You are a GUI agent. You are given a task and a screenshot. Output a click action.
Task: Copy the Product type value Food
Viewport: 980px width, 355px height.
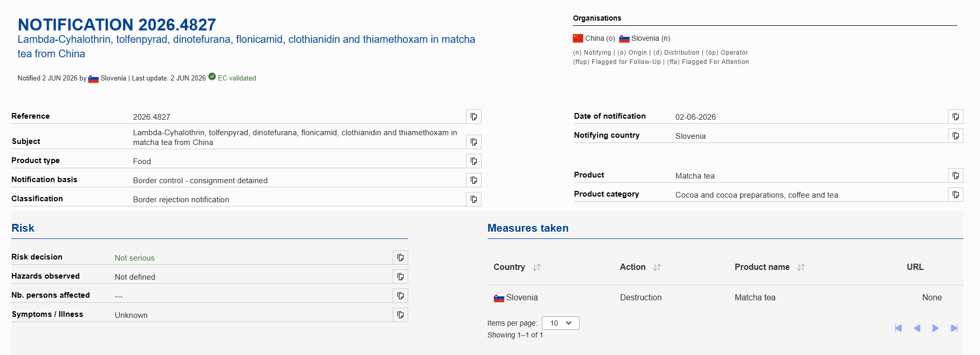(x=474, y=161)
